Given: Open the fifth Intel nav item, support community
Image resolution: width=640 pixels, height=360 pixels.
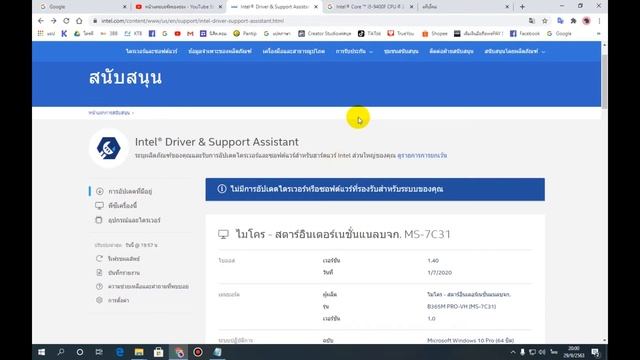Looking at the screenshot, I should click(x=401, y=51).
